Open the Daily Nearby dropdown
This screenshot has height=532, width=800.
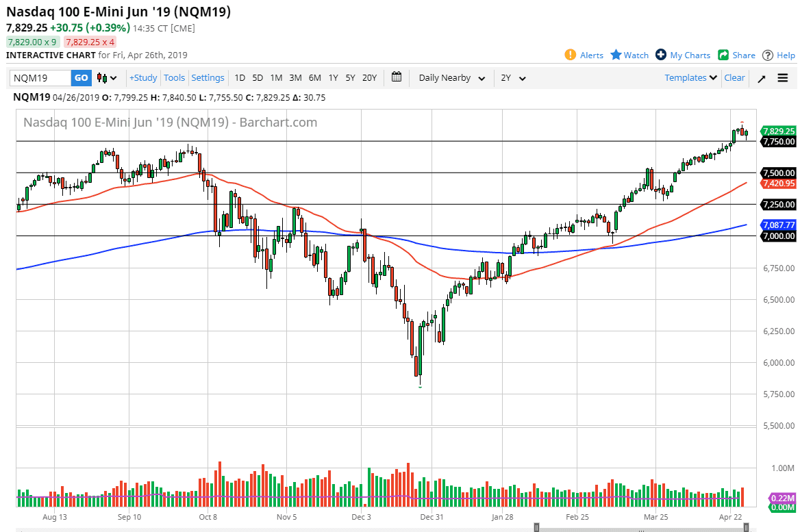[x=451, y=77]
